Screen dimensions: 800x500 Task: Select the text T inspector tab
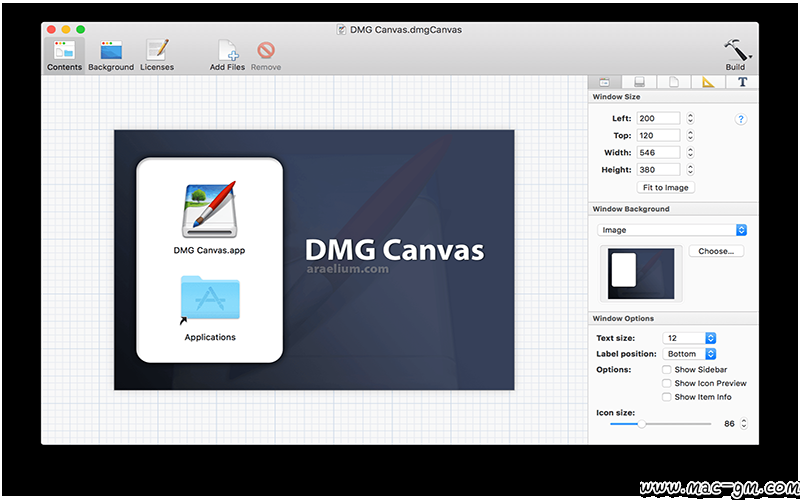742,82
